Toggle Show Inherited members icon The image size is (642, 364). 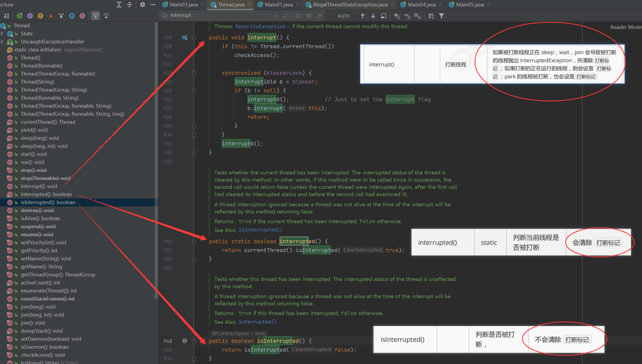[x=20, y=16]
